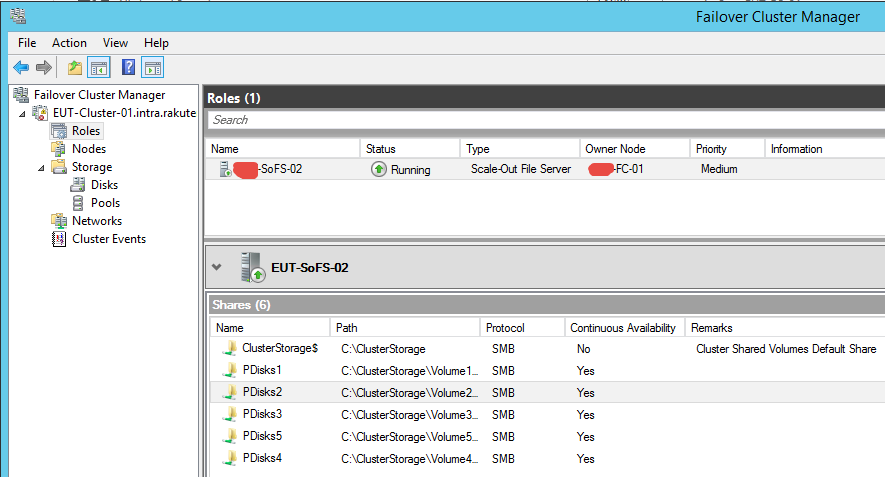Select the Networks tree node

point(96,221)
